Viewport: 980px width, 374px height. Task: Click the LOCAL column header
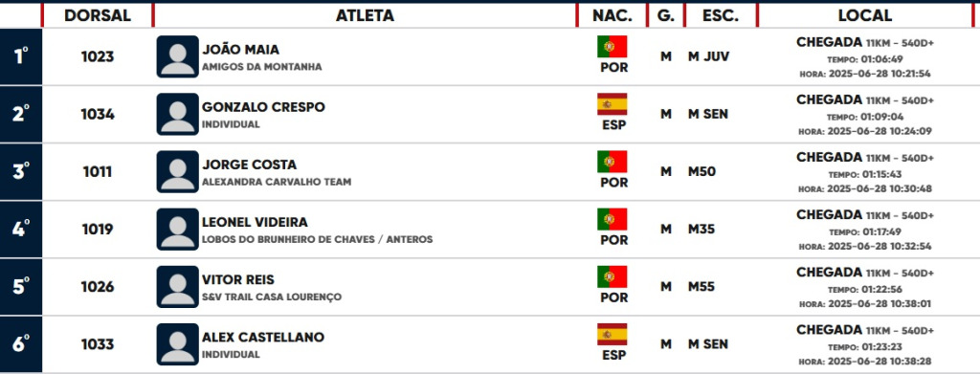point(865,15)
